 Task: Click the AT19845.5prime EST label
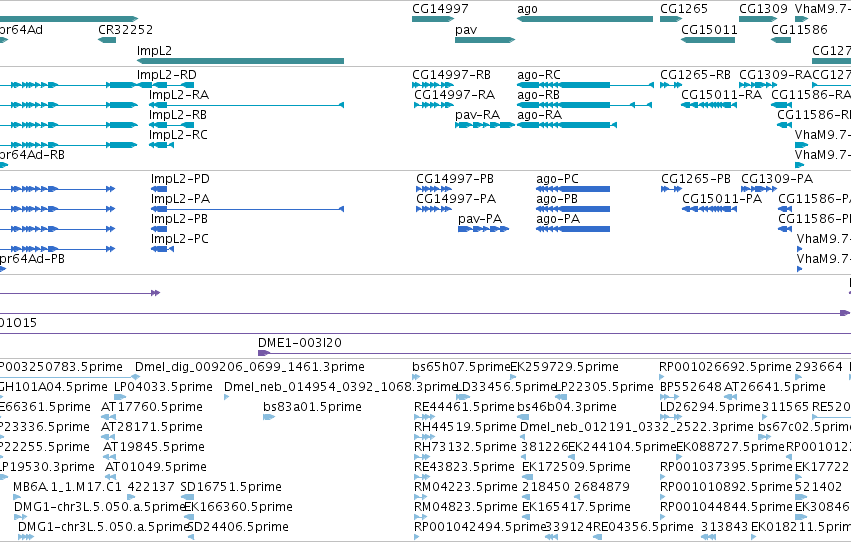click(154, 448)
